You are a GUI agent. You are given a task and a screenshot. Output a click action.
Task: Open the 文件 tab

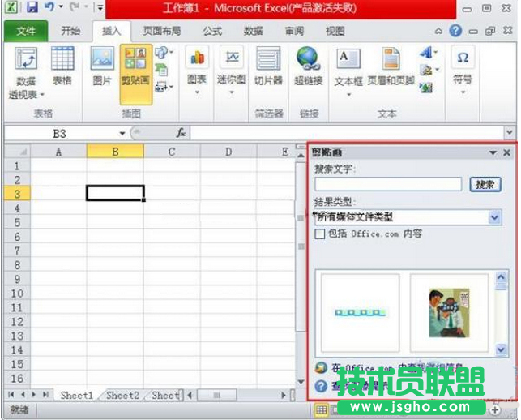point(26,32)
